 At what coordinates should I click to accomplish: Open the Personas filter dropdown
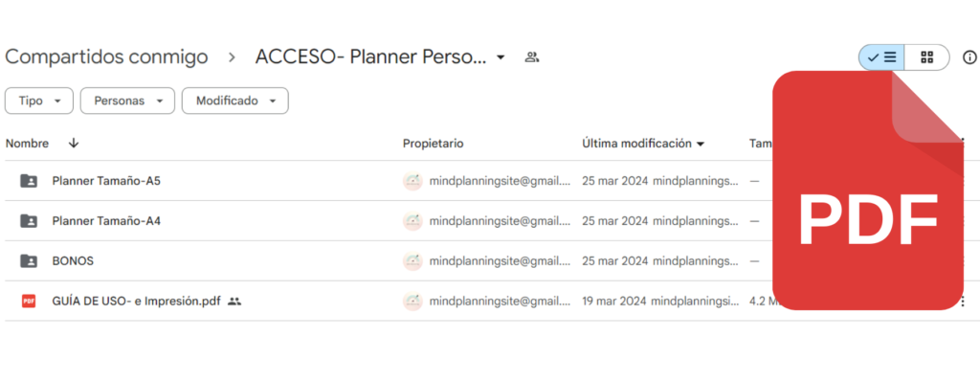127,101
